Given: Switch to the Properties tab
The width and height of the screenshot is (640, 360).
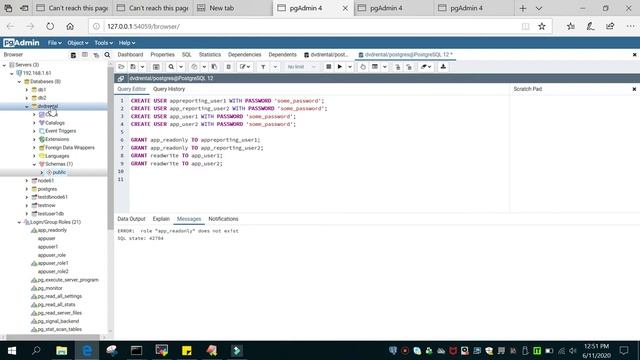Looking at the screenshot, I should click(x=162, y=55).
